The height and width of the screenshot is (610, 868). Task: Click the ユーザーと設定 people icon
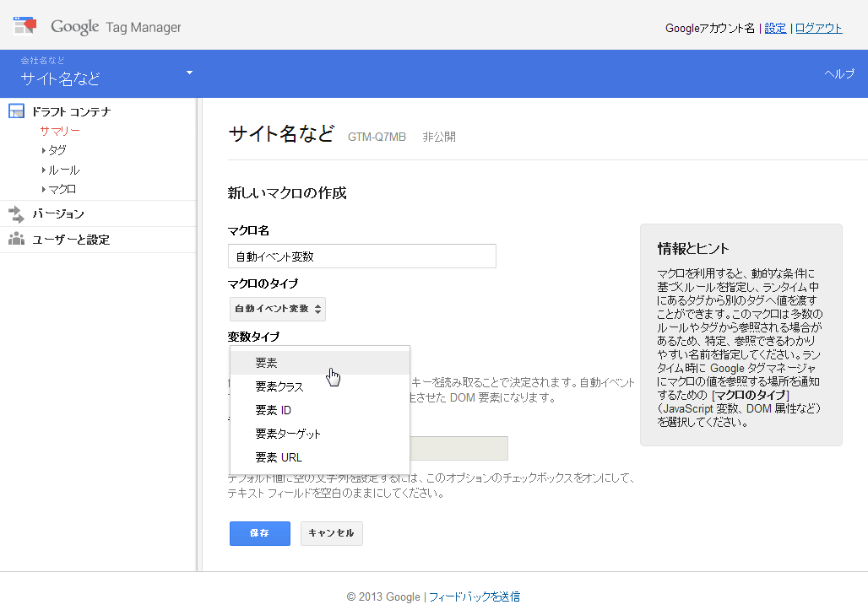tap(15, 239)
